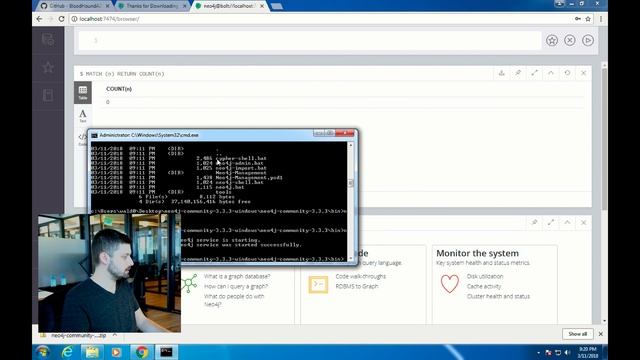Export the COUNT(n) result with download icon

click(502, 73)
